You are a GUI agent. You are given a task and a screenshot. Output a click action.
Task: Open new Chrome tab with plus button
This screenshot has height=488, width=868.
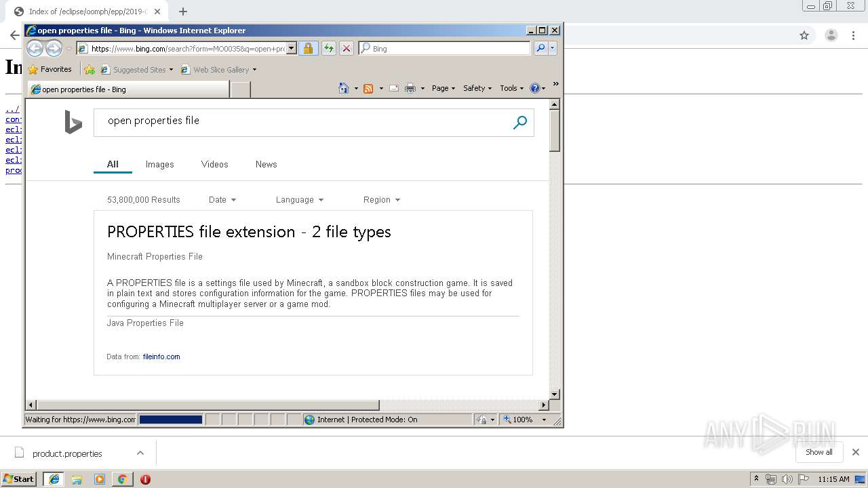coord(183,12)
